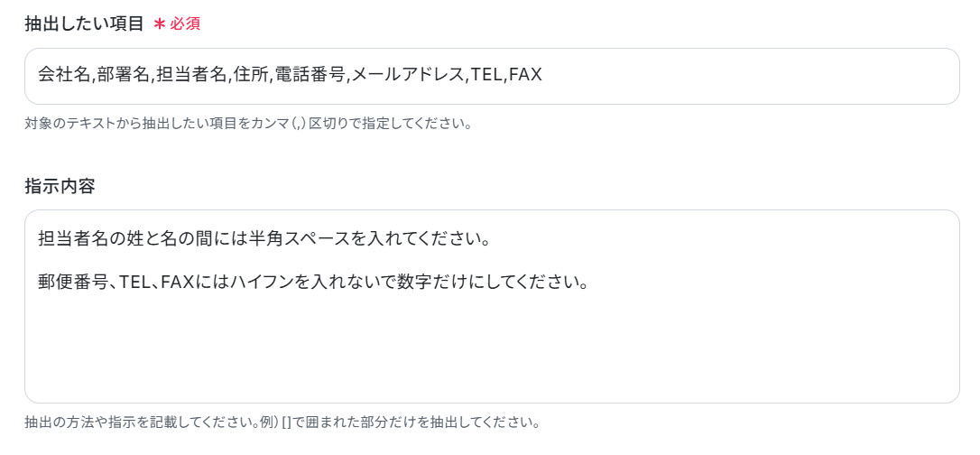980x455 pixels.
Task: Focus the 抽出したい項目 input field
Action: (492, 76)
